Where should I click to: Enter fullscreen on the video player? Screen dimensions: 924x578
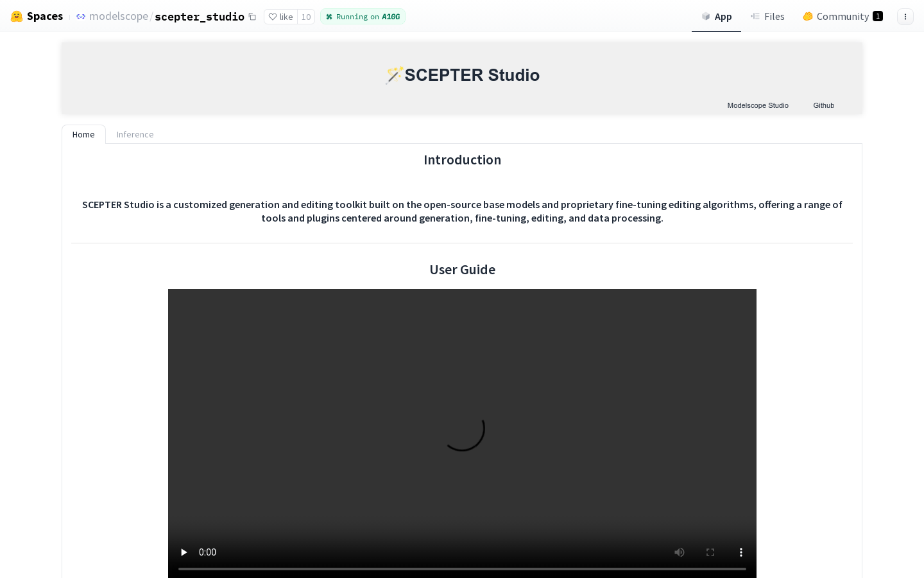[x=710, y=552]
